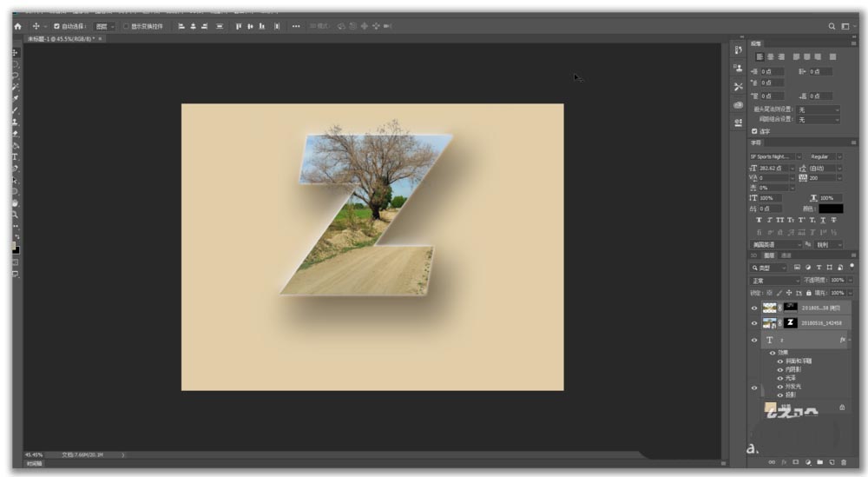The width and height of the screenshot is (868, 477).
Task: Click the delete layer trash icon
Action: 844,462
